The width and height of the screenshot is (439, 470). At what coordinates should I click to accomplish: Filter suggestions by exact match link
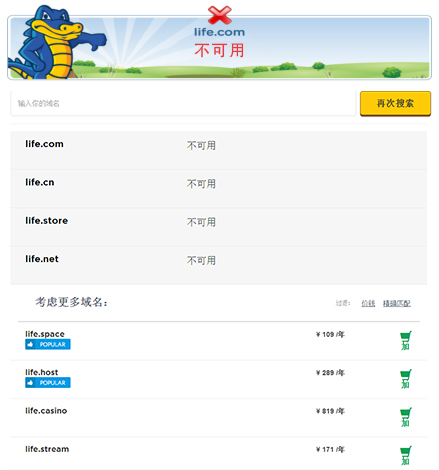(397, 303)
